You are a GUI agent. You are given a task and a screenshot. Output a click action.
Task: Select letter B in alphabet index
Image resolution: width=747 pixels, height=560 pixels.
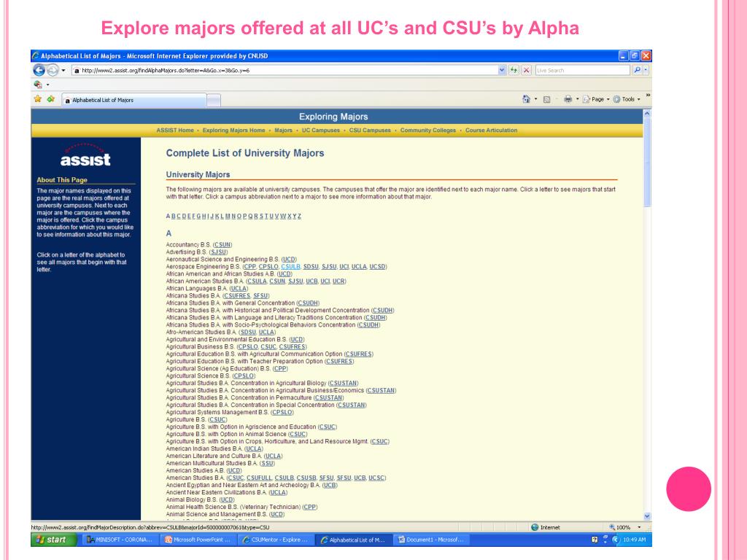(174, 216)
